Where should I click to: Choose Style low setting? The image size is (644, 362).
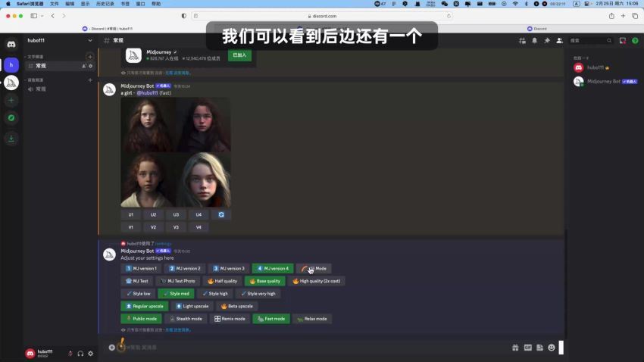tap(138, 294)
